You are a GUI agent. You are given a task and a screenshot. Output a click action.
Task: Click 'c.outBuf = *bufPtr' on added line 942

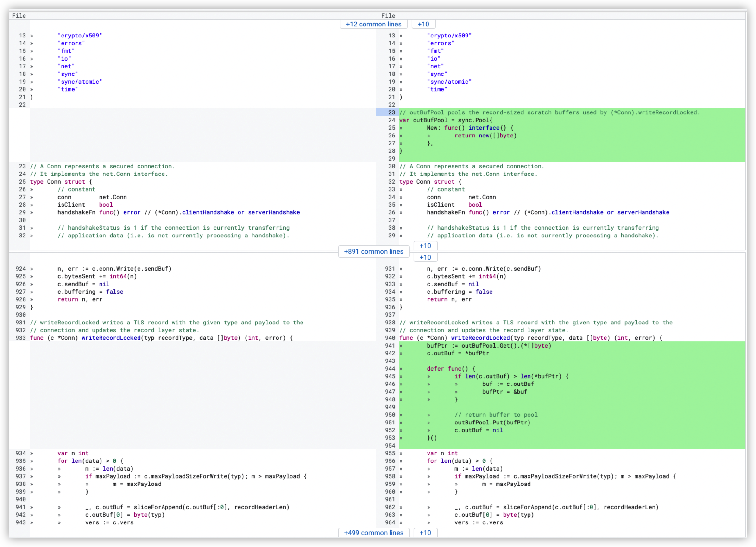tap(458, 353)
